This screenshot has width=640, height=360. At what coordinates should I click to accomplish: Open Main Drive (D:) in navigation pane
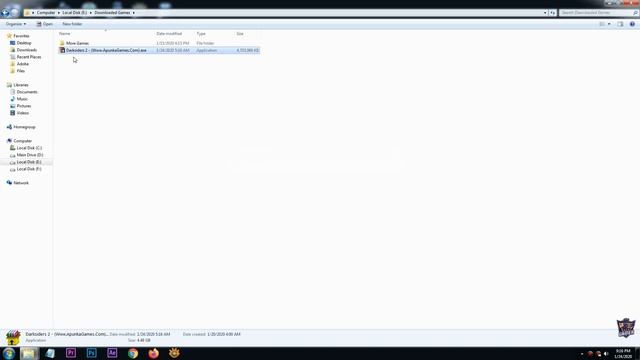pos(30,155)
